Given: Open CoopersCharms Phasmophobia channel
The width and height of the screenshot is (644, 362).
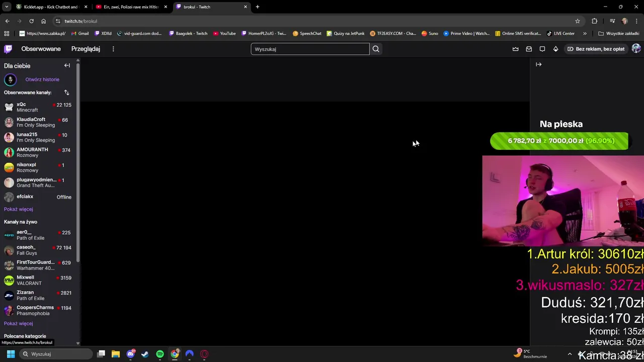Looking at the screenshot, I should [38, 310].
